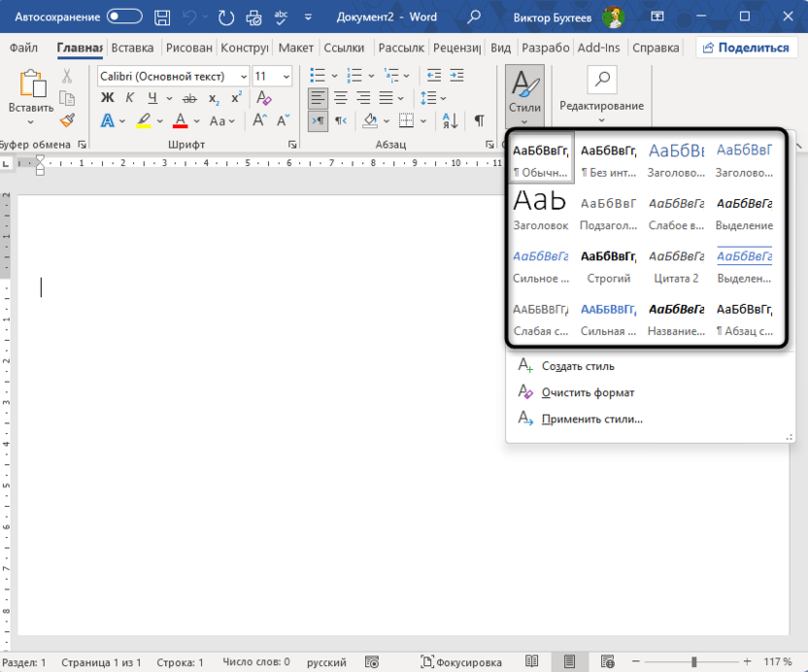
Task: Apply strikethrough formatting
Action: [x=190, y=98]
